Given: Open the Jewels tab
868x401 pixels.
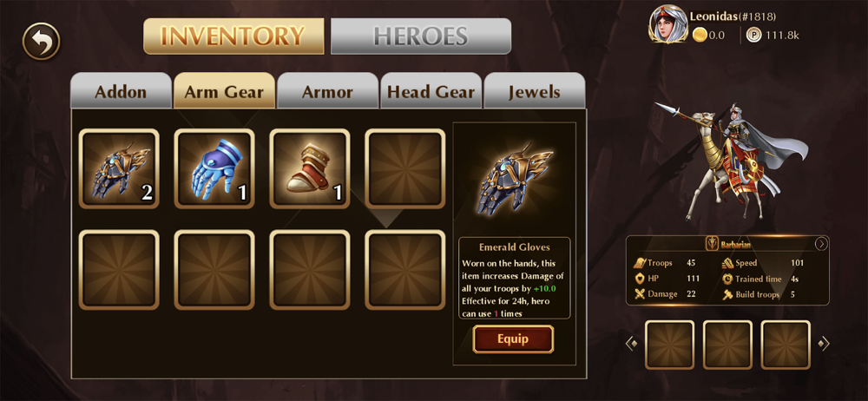Looking at the screenshot, I should point(534,91).
